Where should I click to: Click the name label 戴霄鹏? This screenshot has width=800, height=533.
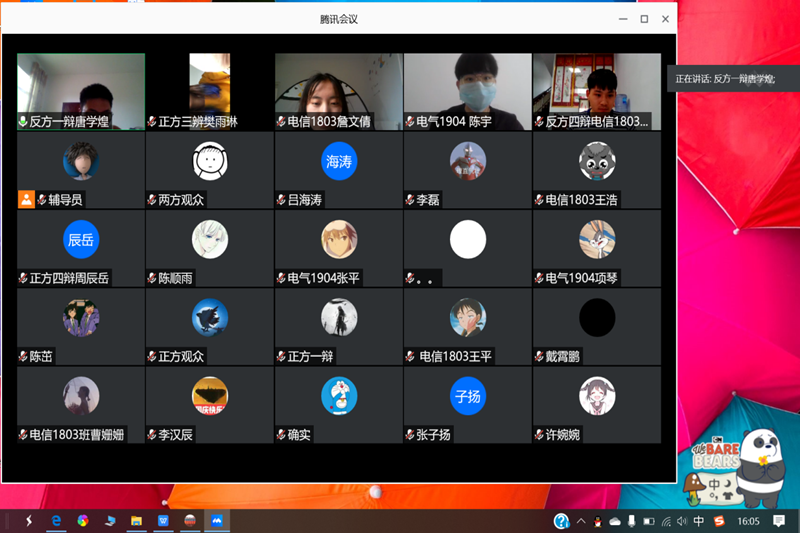(562, 357)
